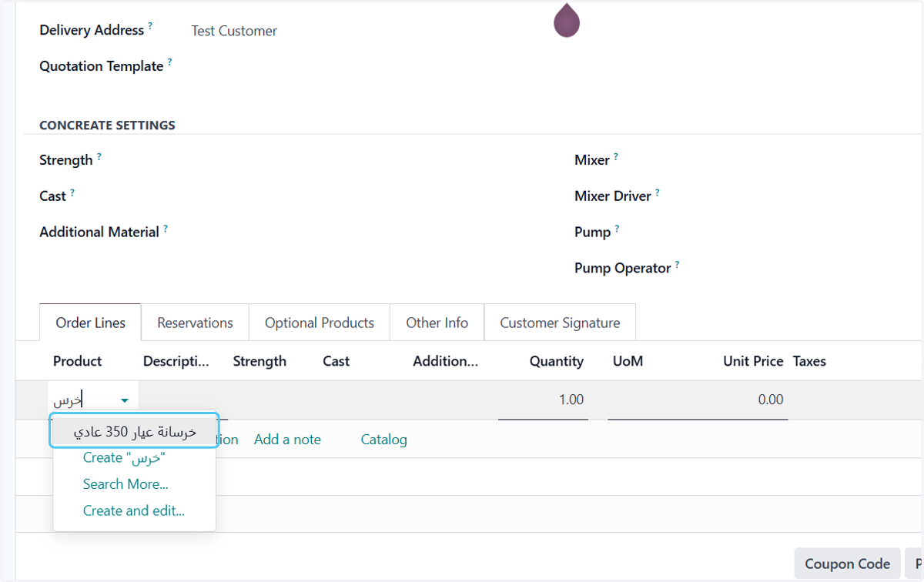Viewport: 924px width, 582px height.
Task: Show help tooltip next to Strength field
Action: point(99,156)
